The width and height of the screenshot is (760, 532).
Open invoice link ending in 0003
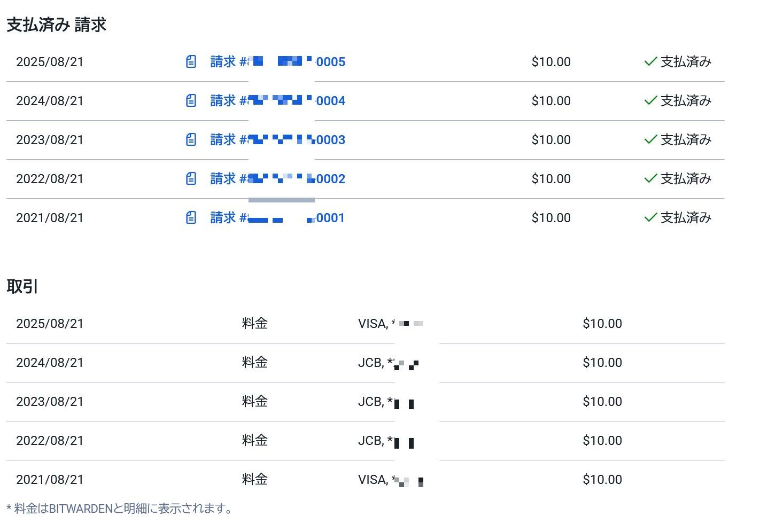click(x=278, y=139)
